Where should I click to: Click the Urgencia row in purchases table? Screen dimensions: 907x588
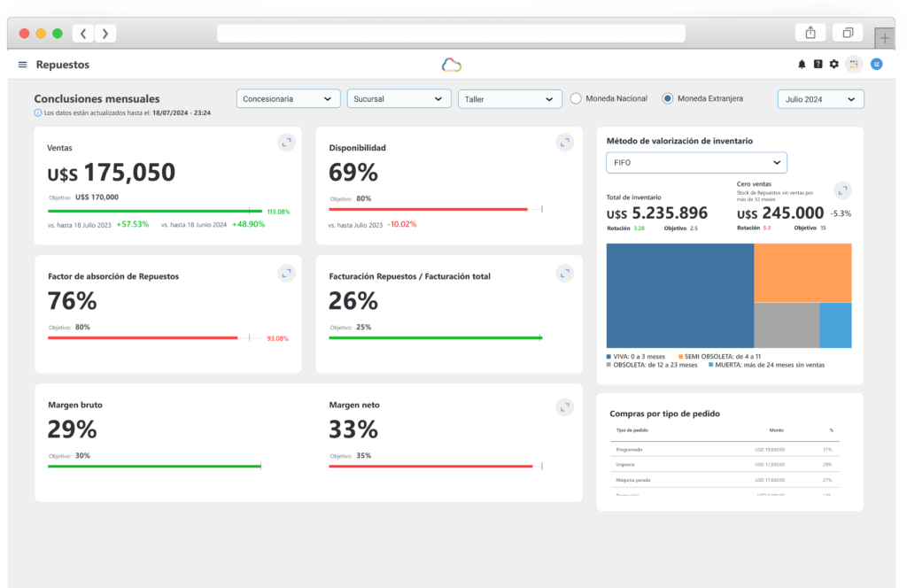pos(725,464)
